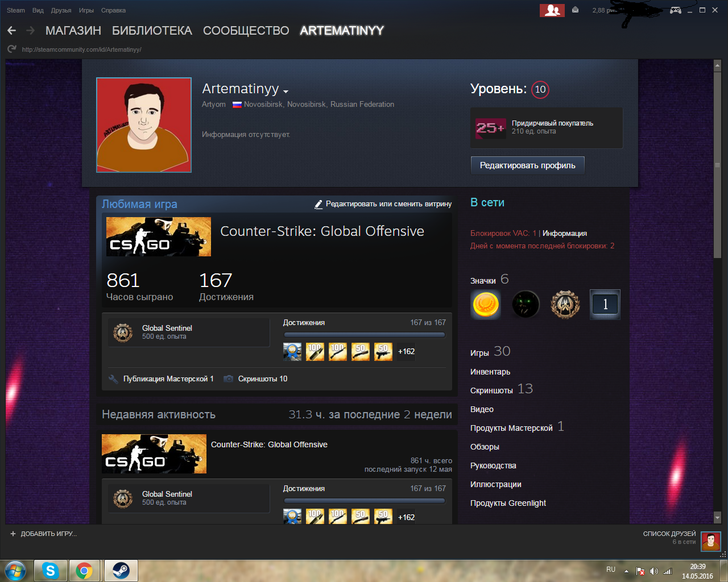Click the +162 achievements link in Любимая игра
The height and width of the screenshot is (582, 728).
tap(407, 352)
